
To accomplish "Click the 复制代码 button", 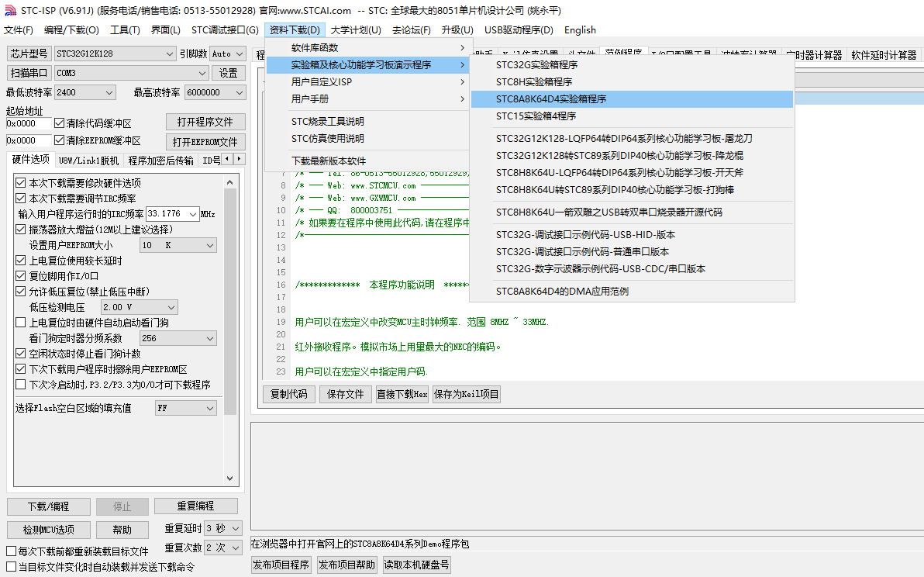I will pos(288,394).
